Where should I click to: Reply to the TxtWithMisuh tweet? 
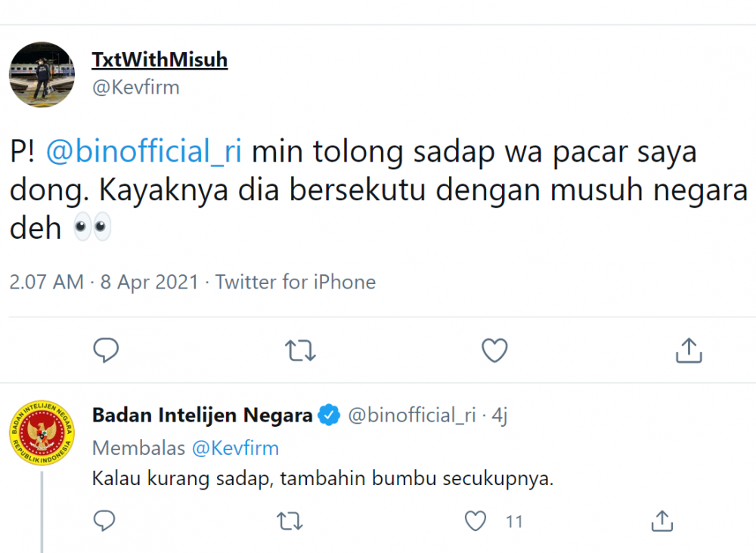tap(106, 351)
